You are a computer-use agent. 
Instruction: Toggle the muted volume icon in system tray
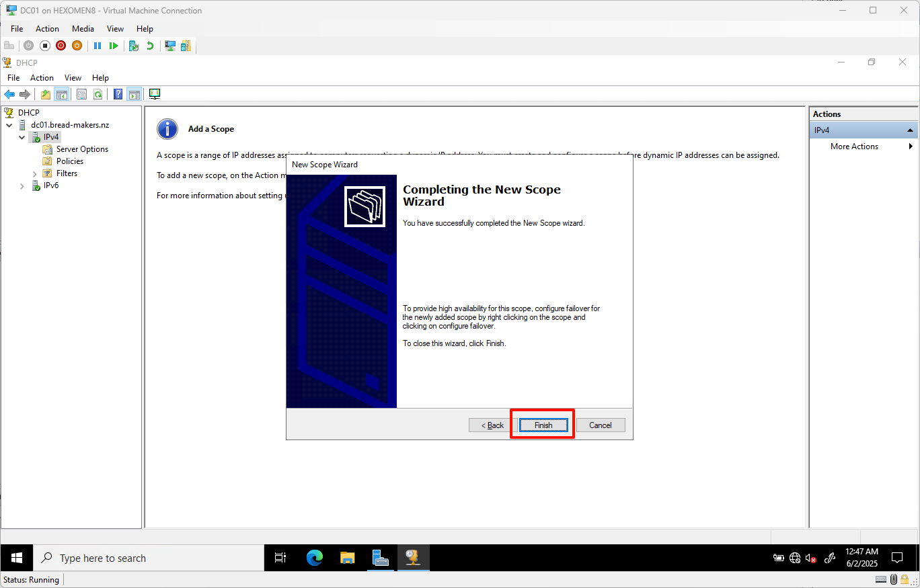(x=810, y=558)
